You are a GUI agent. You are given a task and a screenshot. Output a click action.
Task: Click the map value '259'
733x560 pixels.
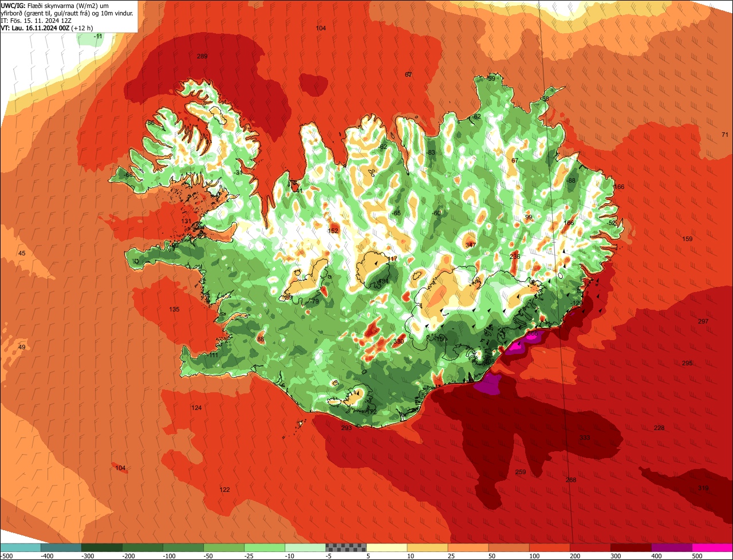tap(521, 472)
